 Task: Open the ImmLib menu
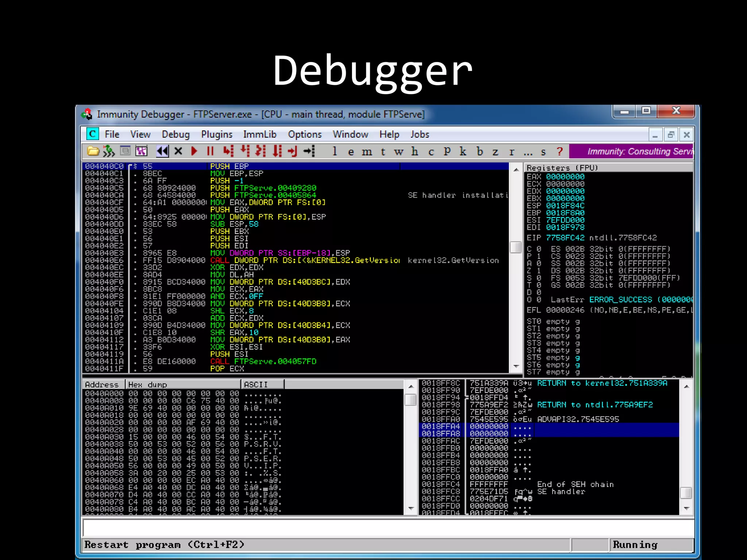click(260, 134)
